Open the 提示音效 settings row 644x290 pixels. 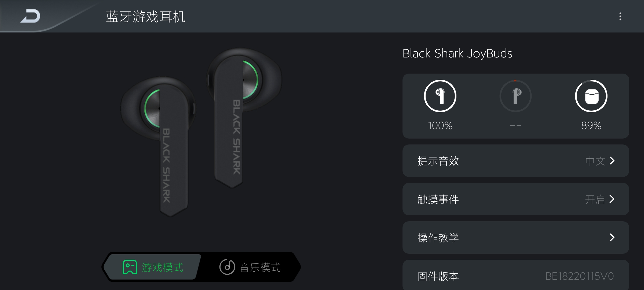coord(516,161)
